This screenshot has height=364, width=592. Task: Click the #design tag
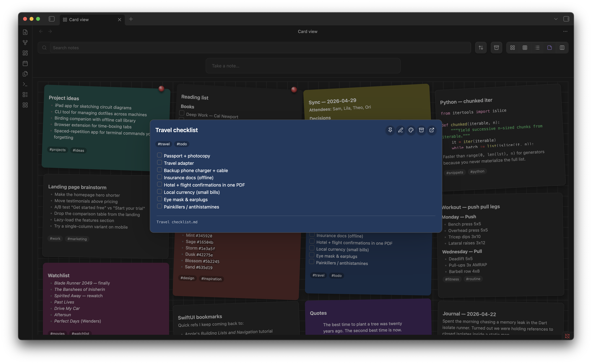coord(187,278)
